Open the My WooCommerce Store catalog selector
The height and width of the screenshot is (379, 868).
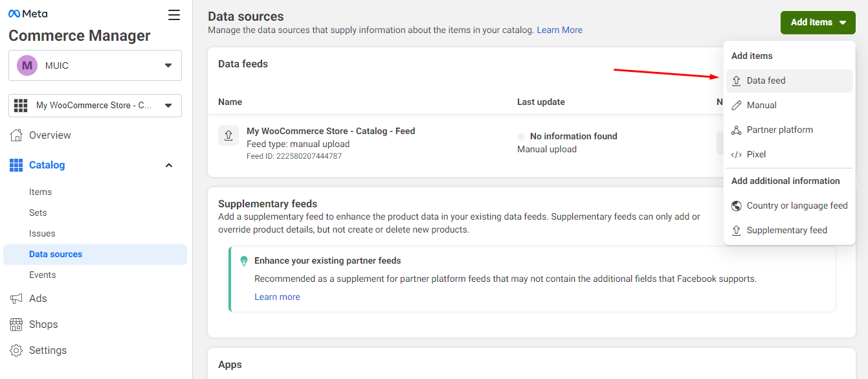(95, 106)
